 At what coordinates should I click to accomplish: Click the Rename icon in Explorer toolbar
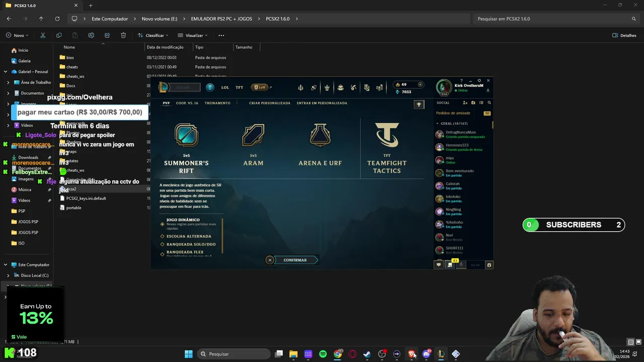point(91,35)
